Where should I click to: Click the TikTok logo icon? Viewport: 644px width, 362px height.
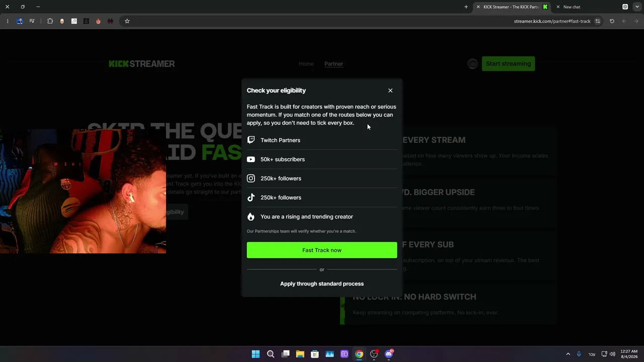[x=251, y=198]
